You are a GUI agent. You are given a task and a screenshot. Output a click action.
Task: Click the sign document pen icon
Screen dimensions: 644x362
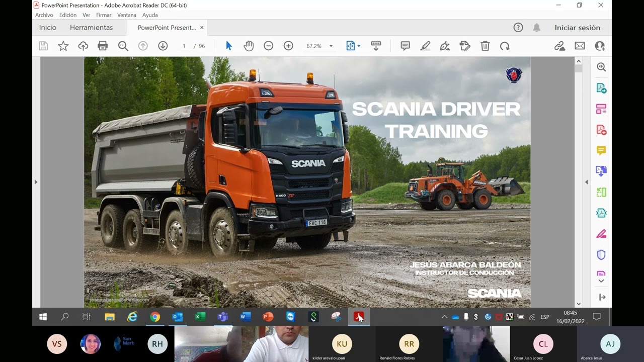click(445, 46)
